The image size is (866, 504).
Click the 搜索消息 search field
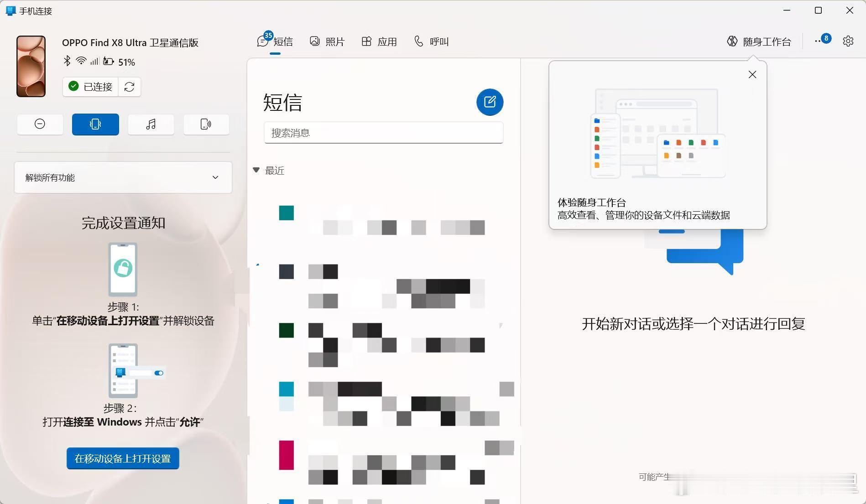(383, 133)
